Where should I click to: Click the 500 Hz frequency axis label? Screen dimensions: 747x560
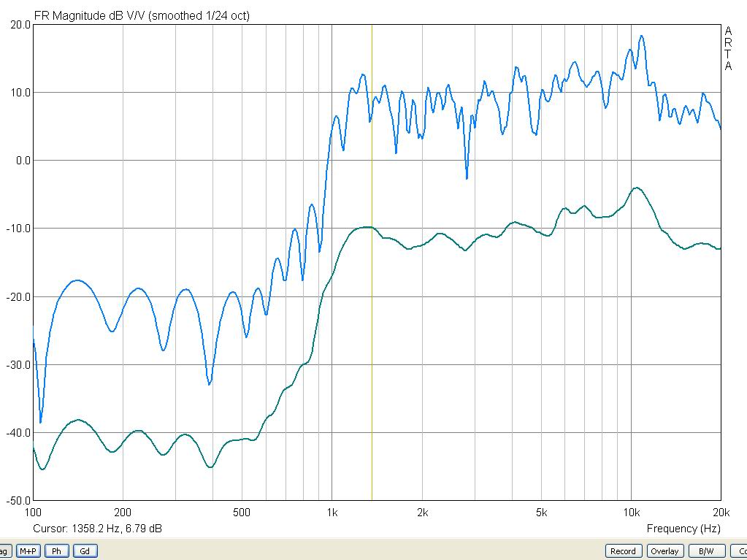[x=242, y=513]
